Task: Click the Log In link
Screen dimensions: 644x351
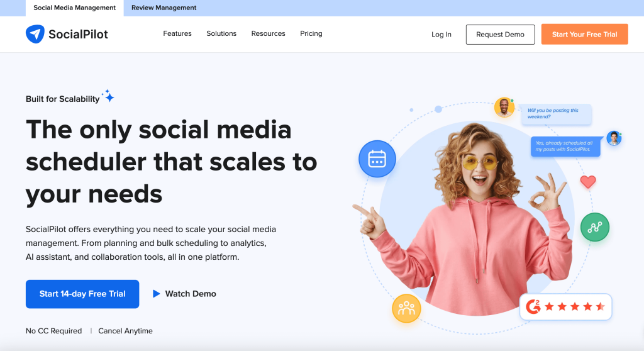Action: [441, 35]
